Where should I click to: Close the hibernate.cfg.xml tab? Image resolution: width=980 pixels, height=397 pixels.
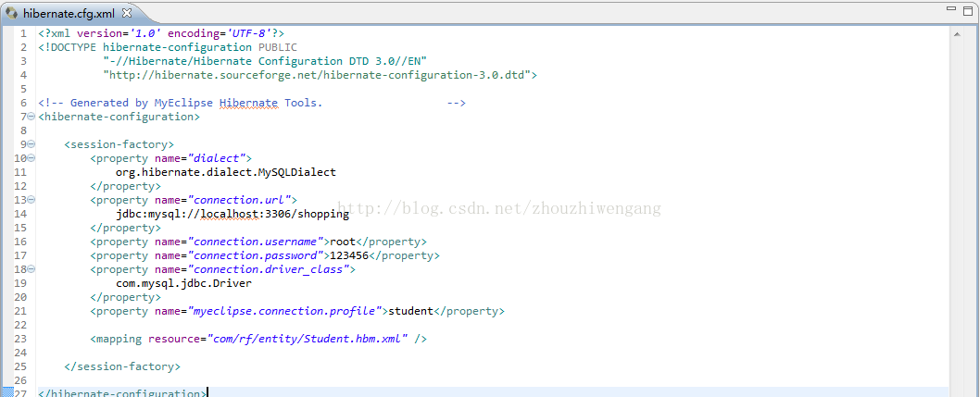tap(127, 12)
